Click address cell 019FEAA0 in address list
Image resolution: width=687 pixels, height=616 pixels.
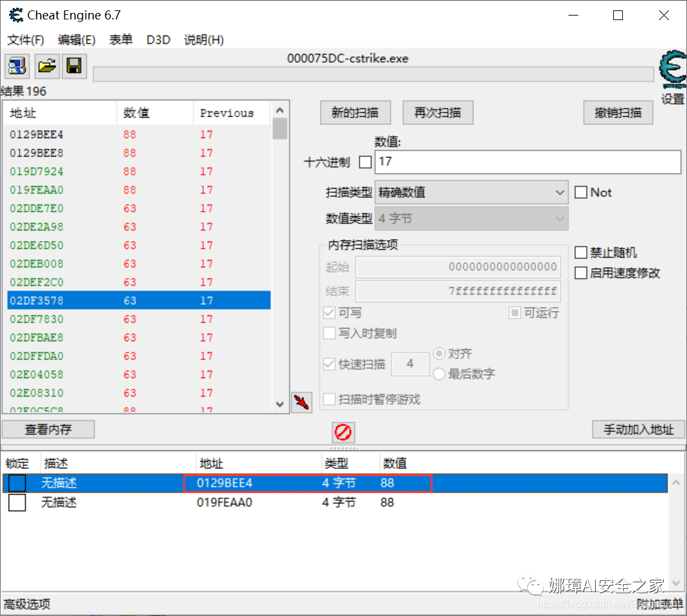coord(224,503)
